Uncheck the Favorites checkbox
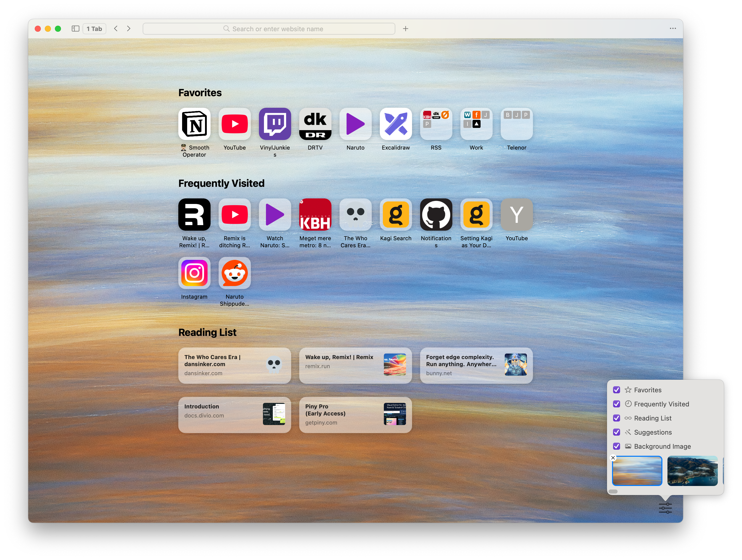 click(x=617, y=390)
